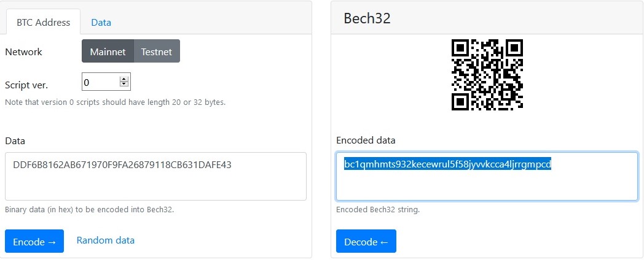Image resolution: width=644 pixels, height=265 pixels.
Task: Switch to the BTC Address tab
Action: pyautogui.click(x=44, y=22)
